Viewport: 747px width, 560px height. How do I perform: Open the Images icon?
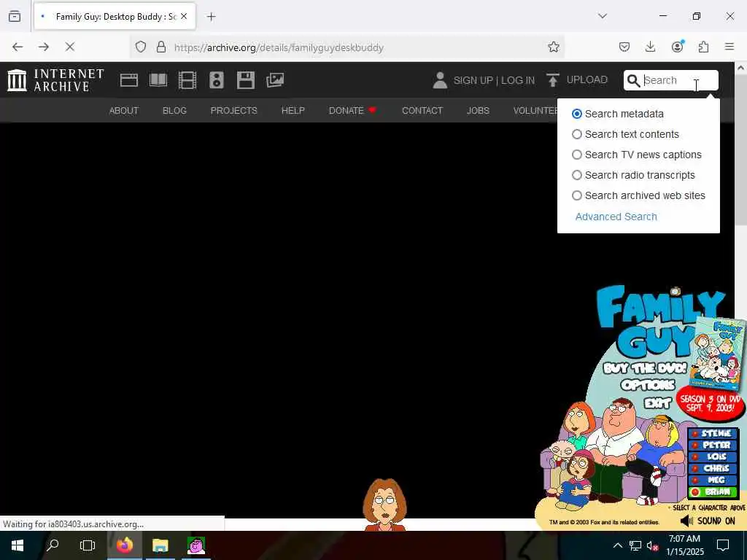click(x=275, y=80)
